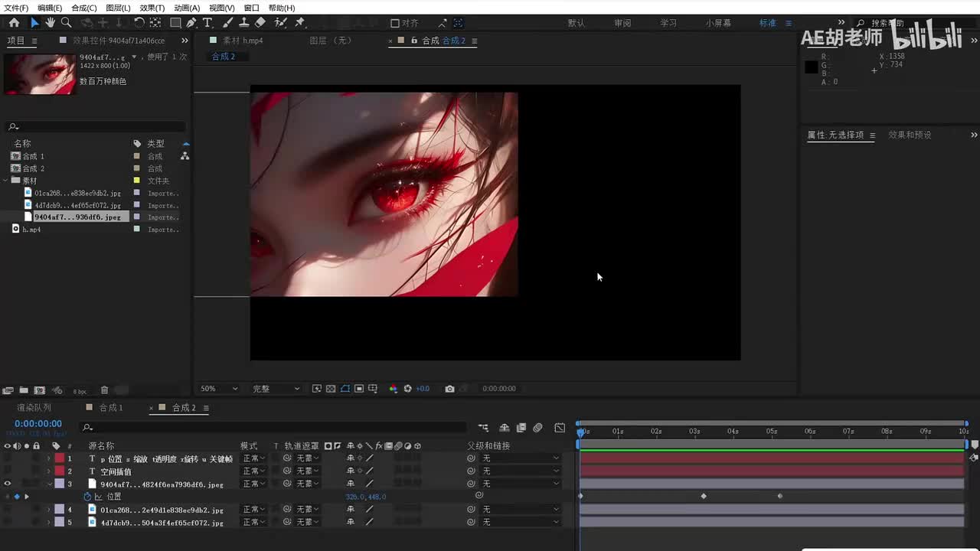
Task: Click the middle position keyframe near 03s
Action: pyautogui.click(x=704, y=497)
